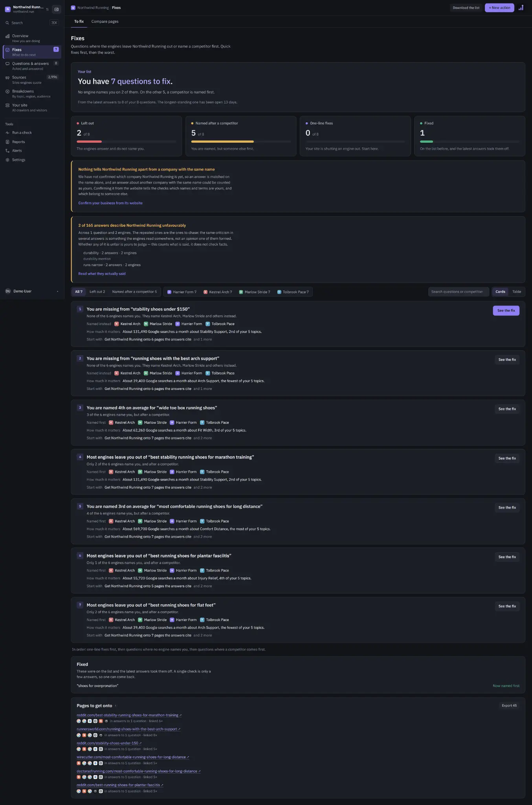
Task: Open the Northwind Running workspace switcher arrows
Action: pyautogui.click(x=47, y=9)
